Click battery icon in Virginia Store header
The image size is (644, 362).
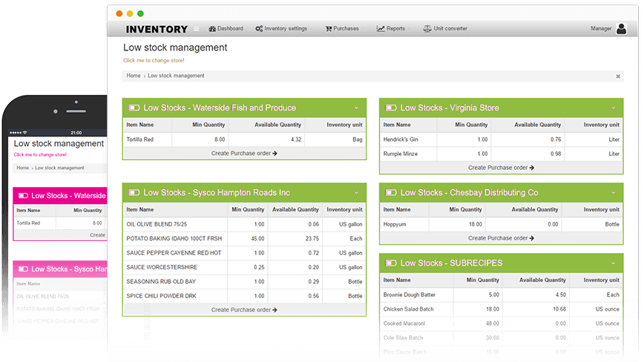pyautogui.click(x=391, y=108)
